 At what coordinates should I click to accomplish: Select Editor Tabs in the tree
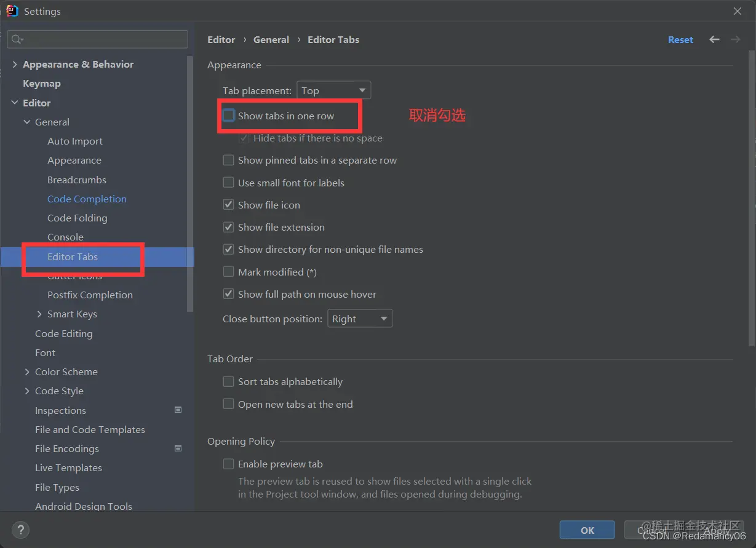(73, 256)
